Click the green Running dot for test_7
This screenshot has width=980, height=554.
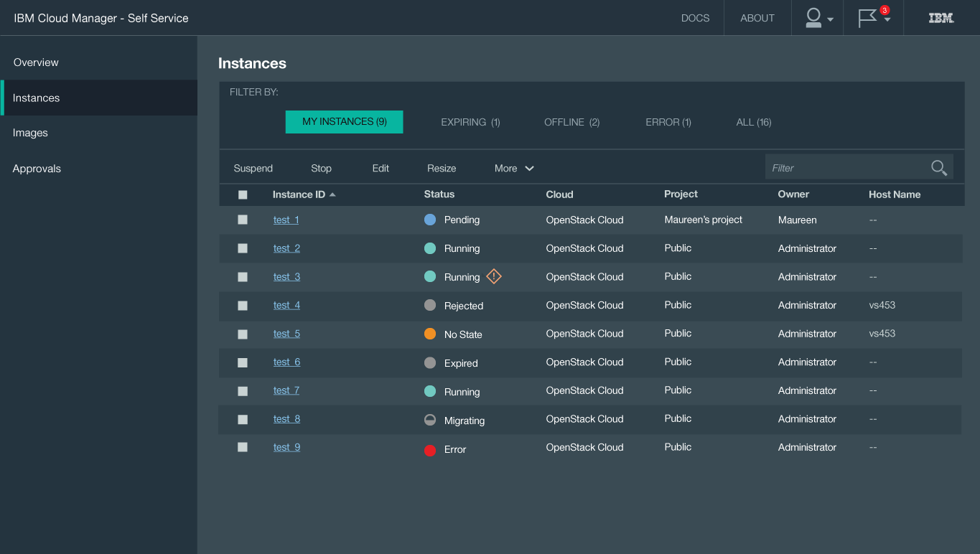[430, 391]
